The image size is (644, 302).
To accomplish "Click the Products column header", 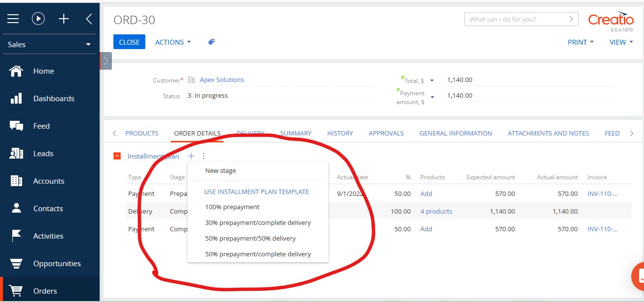I will click(432, 177).
